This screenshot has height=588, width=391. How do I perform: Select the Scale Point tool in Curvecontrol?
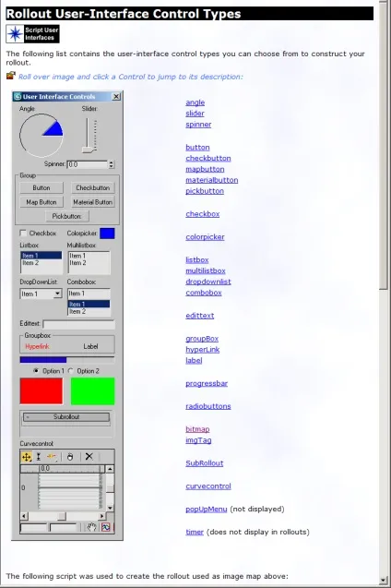click(38, 457)
